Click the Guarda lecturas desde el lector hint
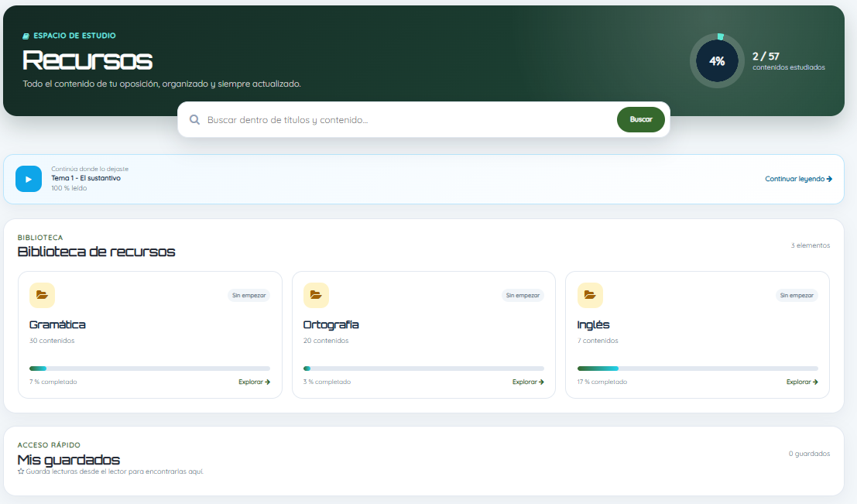Image resolution: width=857 pixels, height=504 pixels. coord(115,471)
